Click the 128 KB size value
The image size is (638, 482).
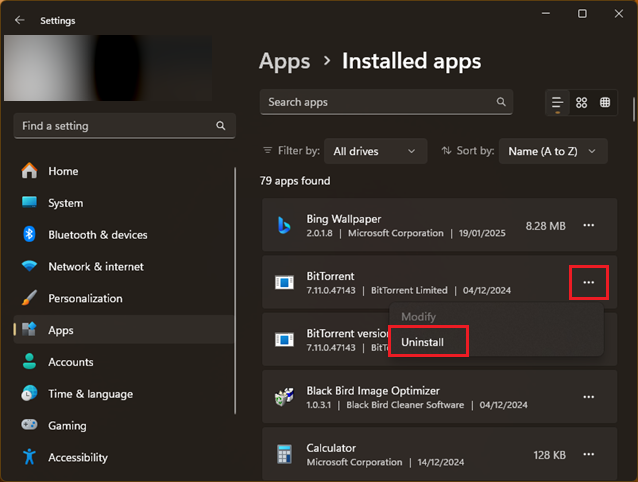550,455
